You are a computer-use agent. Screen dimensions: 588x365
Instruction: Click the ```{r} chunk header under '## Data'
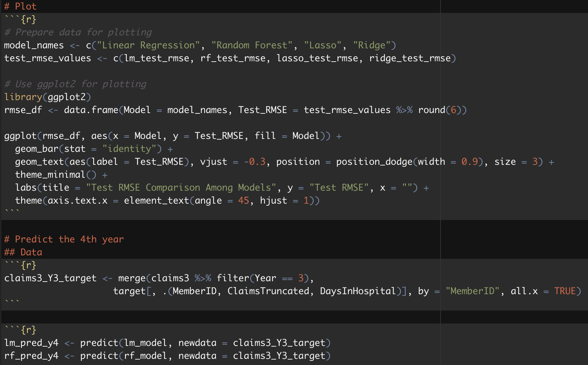click(x=20, y=265)
